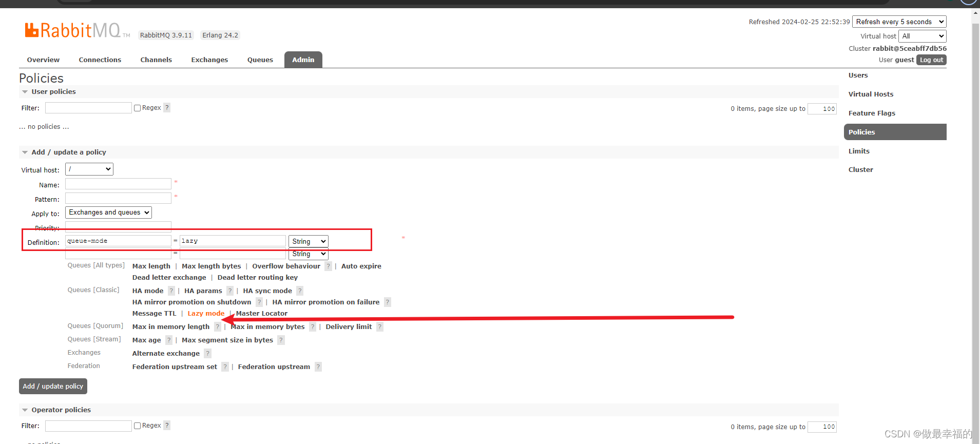Screen dimensions: 980x444
Task: Focus the policy Name field
Action: [x=118, y=184]
